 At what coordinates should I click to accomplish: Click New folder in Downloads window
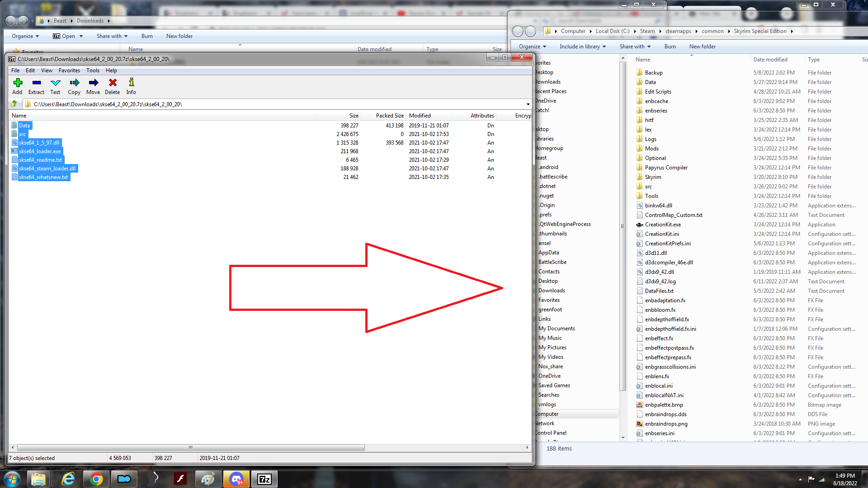point(179,36)
